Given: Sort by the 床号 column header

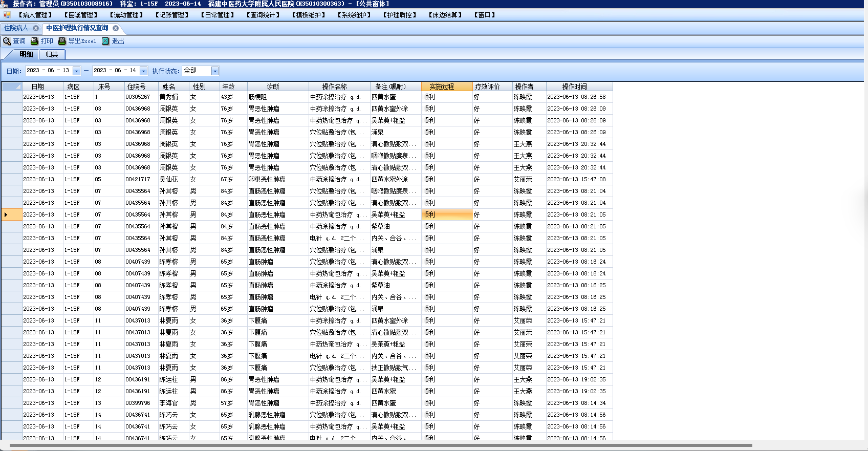Looking at the screenshot, I should point(109,87).
